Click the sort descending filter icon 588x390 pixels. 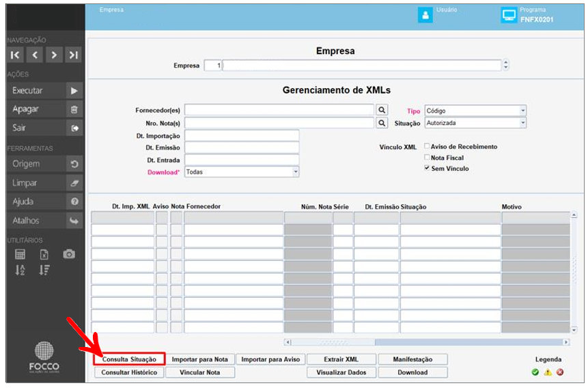(44, 270)
